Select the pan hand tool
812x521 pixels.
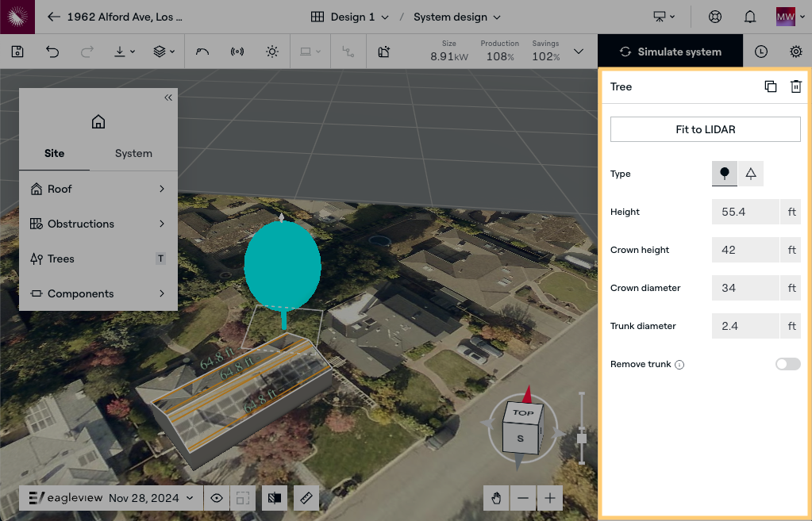[496, 498]
